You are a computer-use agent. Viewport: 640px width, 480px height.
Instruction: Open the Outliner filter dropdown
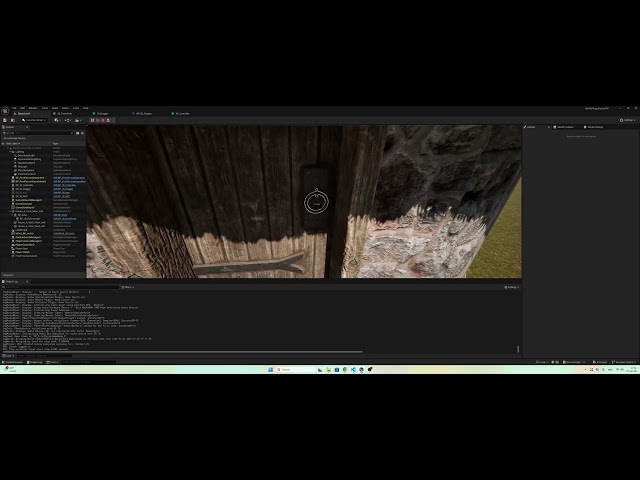(x=5, y=133)
